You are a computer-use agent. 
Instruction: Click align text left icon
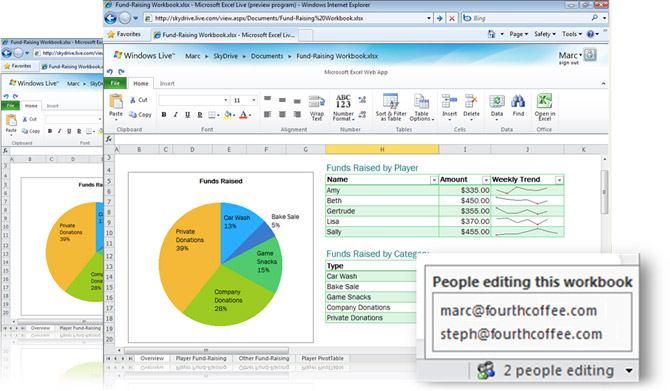coord(267,114)
